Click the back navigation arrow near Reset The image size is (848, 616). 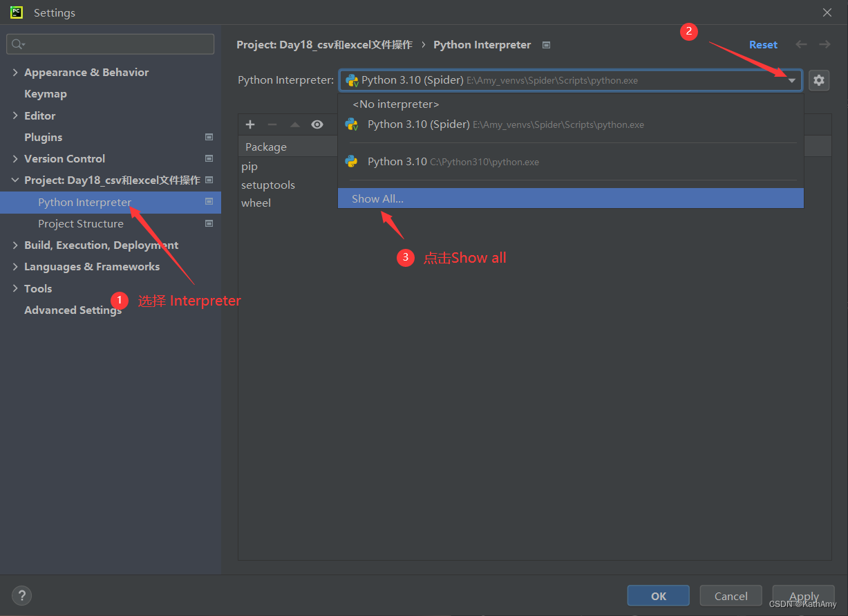point(802,44)
